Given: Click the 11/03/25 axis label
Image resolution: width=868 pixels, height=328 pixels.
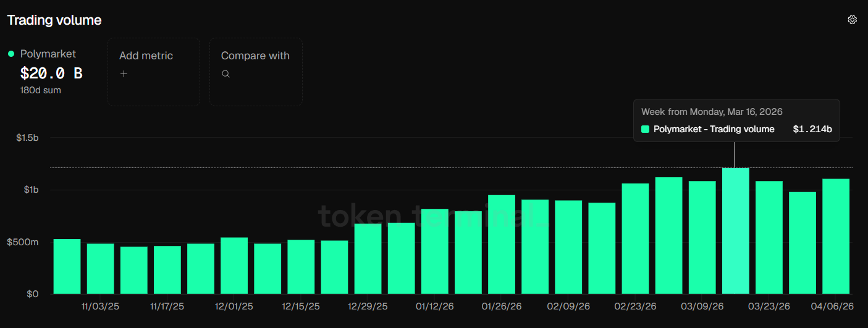Looking at the screenshot, I should tap(101, 306).
